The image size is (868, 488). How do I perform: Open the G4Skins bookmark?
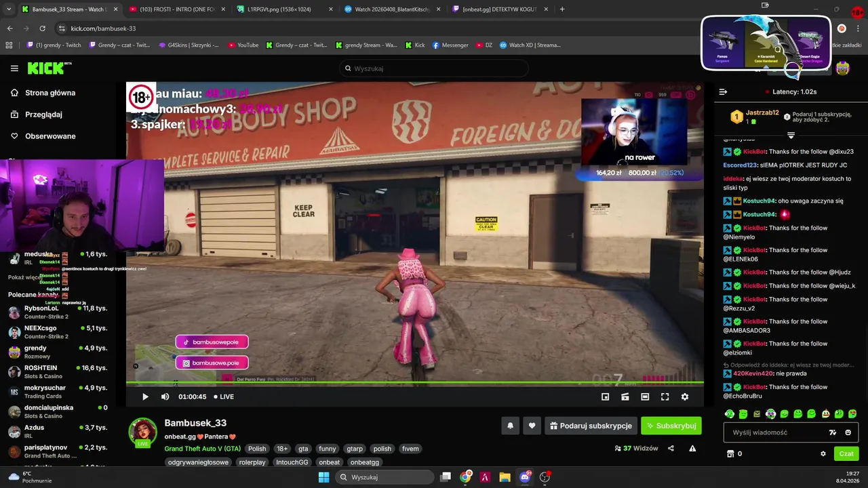click(188, 45)
